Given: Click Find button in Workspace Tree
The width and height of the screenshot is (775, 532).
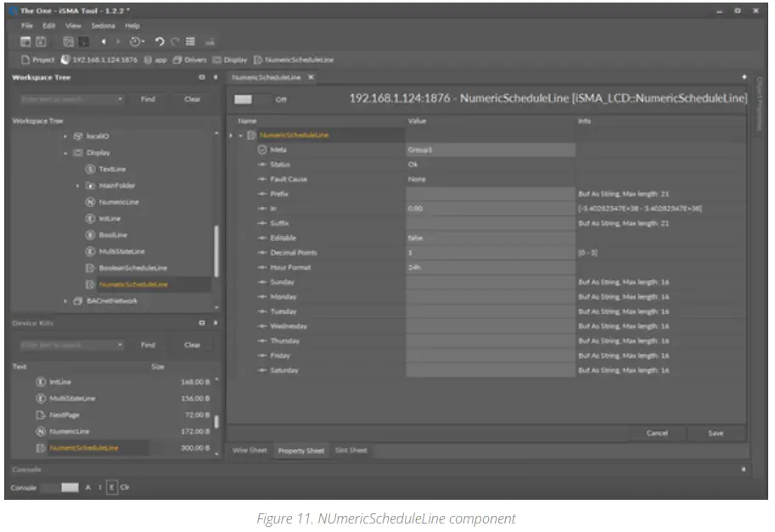Looking at the screenshot, I should pyautogui.click(x=148, y=99).
